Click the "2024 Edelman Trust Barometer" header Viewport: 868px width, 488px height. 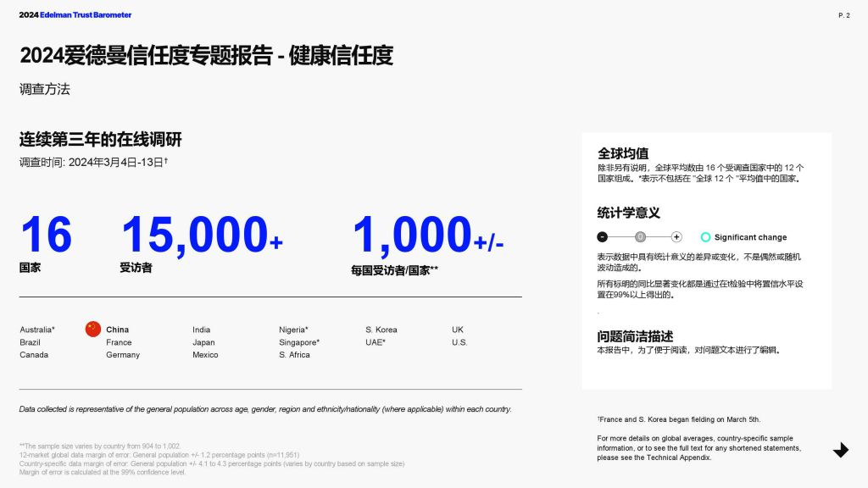75,15
